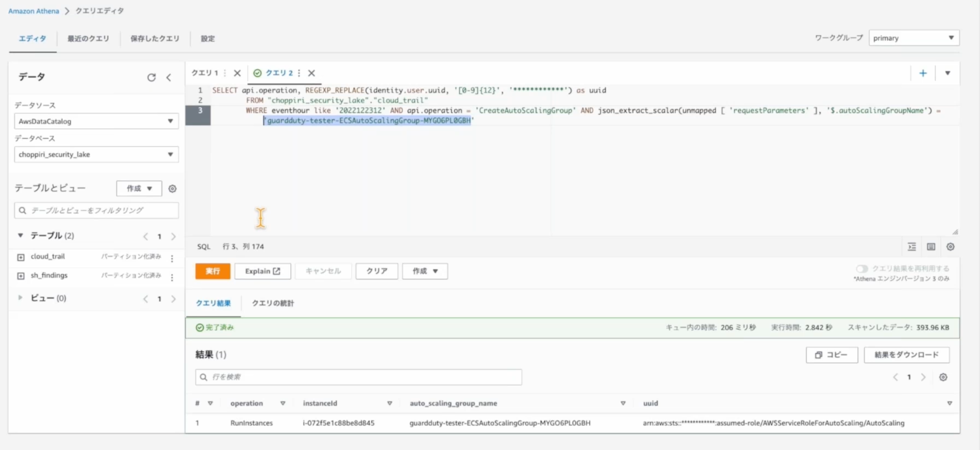This screenshot has width=980, height=450.
Task: Click the i-072f5e1c88be8d845 instance ID cell
Action: coord(338,423)
